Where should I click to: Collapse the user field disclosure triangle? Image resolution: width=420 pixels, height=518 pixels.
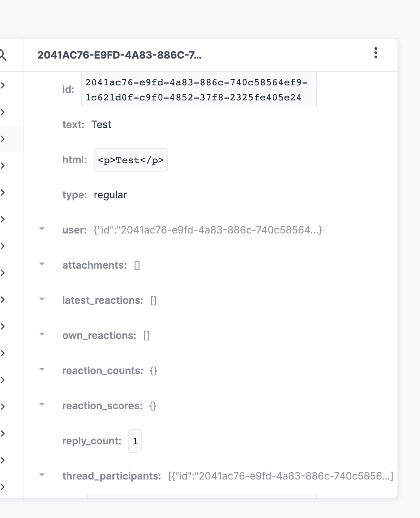coord(41,228)
